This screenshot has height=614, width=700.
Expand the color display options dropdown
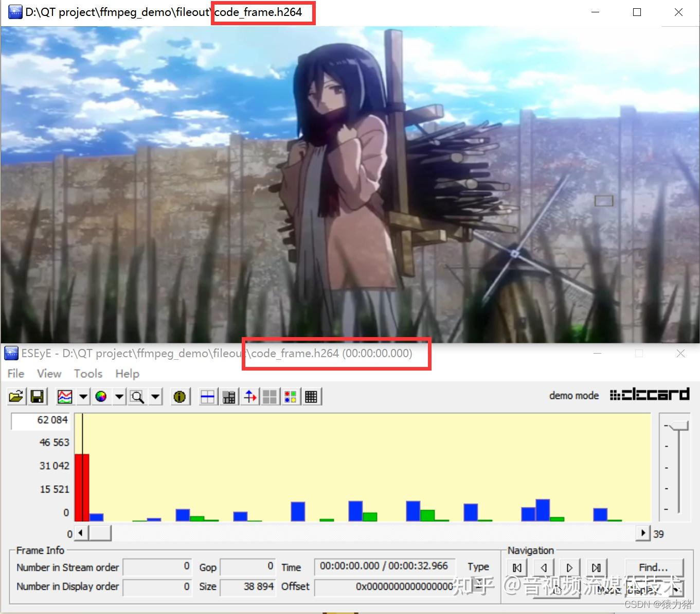click(119, 396)
